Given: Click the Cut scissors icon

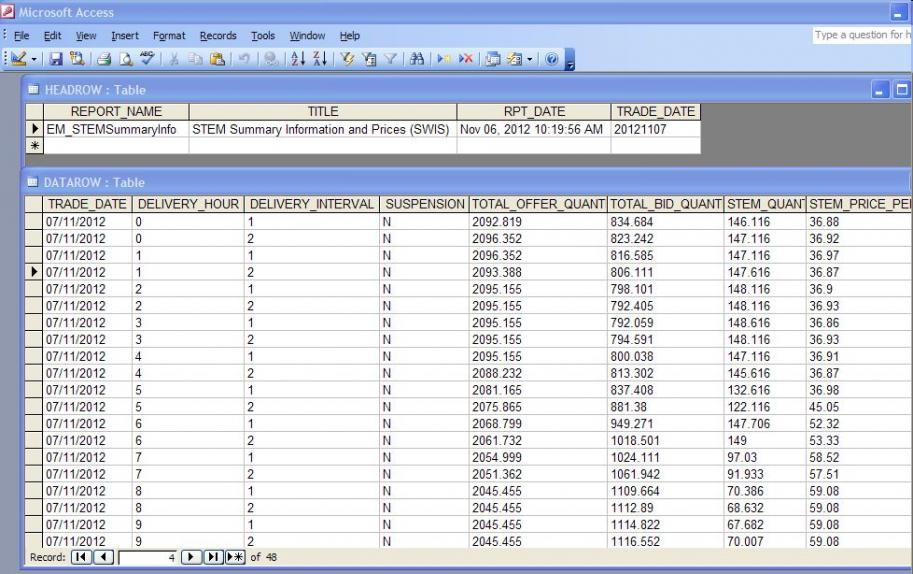Looking at the screenshot, I should [x=174, y=59].
